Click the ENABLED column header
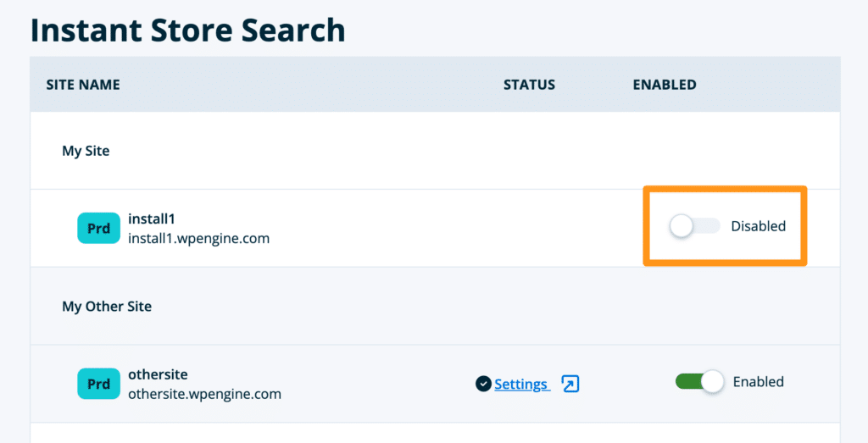 [665, 85]
